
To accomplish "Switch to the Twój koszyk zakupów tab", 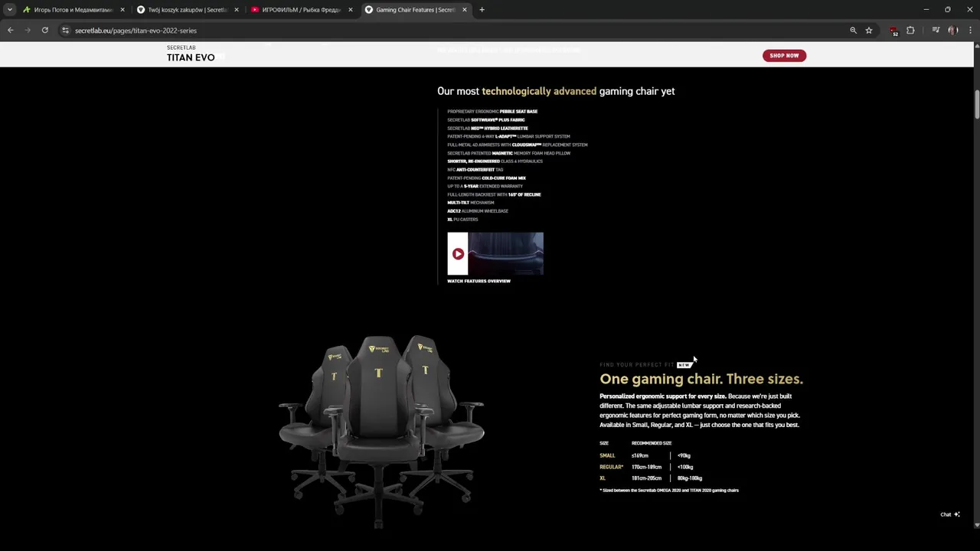I will [188, 10].
